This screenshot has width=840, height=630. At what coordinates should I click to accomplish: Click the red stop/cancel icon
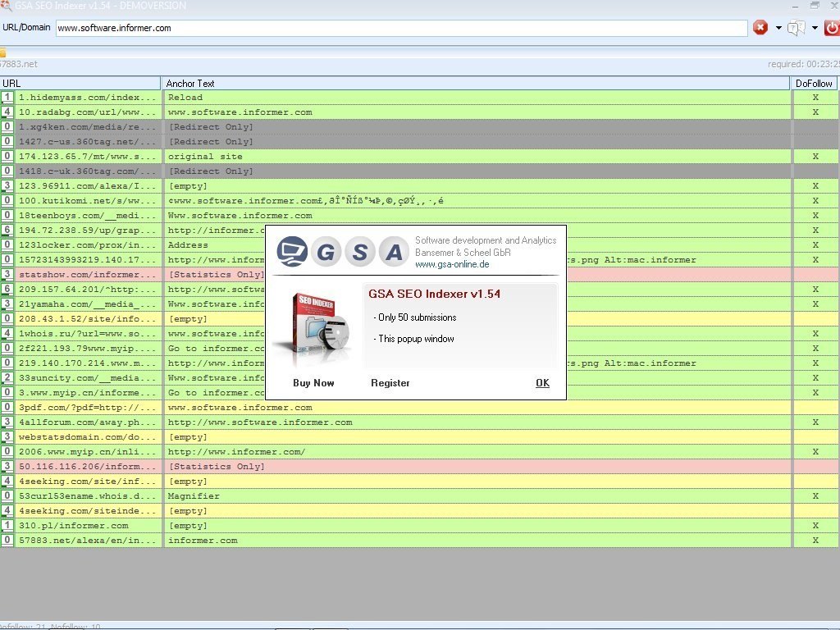coord(760,27)
